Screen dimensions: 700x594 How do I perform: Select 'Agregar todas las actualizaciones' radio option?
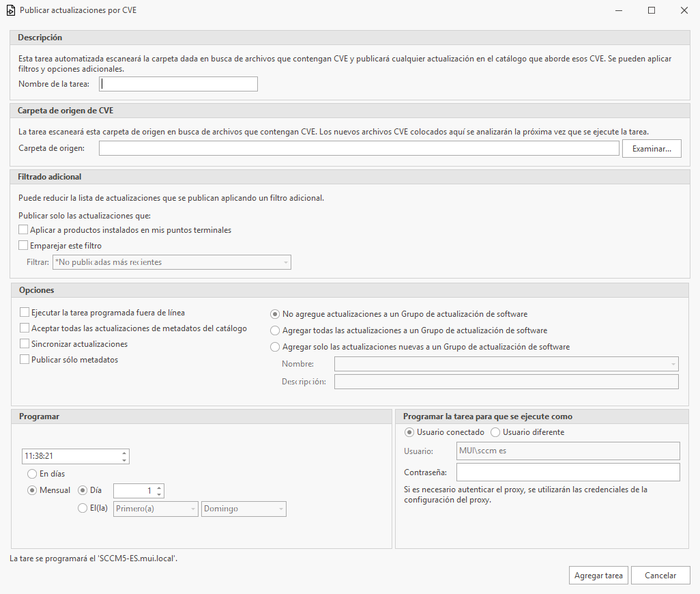pyautogui.click(x=275, y=330)
